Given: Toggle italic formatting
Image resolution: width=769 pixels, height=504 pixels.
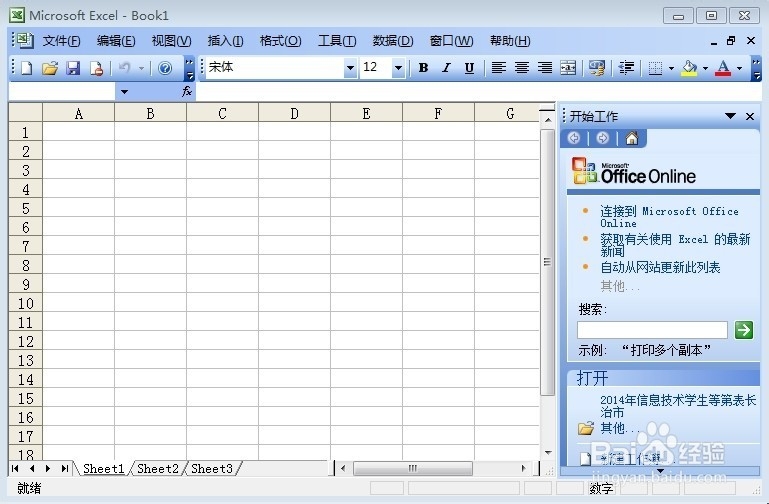Looking at the screenshot, I should tap(446, 68).
